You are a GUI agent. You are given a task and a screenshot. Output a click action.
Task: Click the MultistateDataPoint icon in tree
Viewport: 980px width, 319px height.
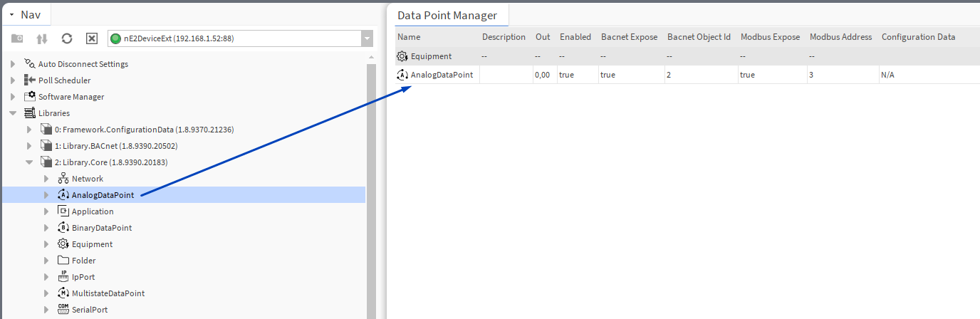[63, 293]
